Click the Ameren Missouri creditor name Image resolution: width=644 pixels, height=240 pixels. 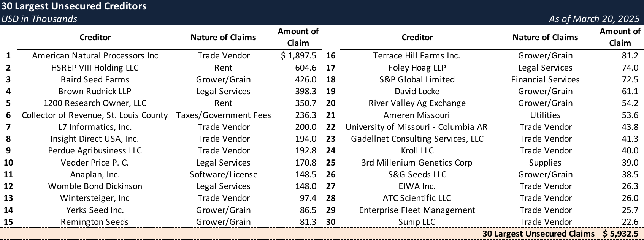coord(417,115)
